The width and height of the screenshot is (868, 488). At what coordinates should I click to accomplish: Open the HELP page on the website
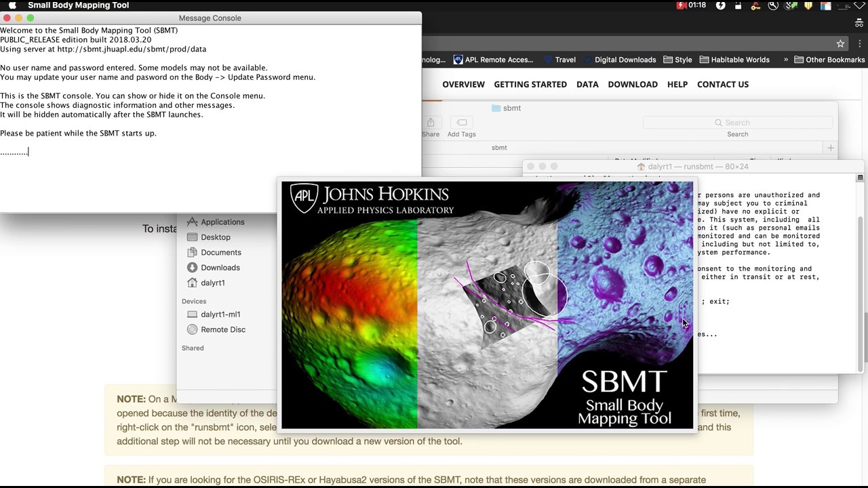point(677,84)
